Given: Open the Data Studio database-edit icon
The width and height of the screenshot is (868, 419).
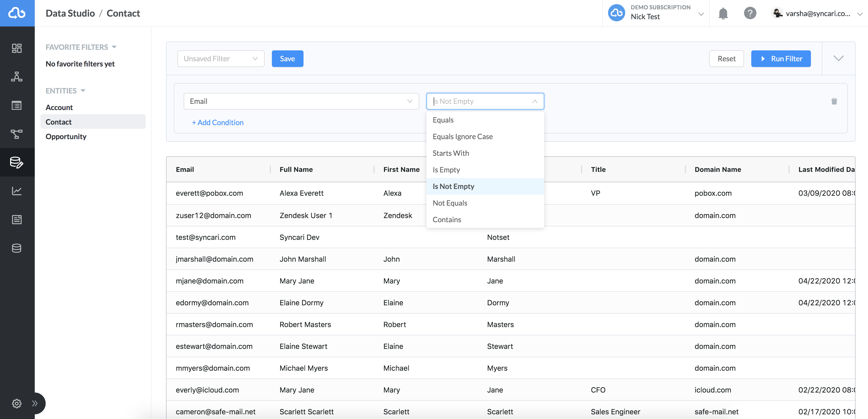Looking at the screenshot, I should [x=17, y=162].
